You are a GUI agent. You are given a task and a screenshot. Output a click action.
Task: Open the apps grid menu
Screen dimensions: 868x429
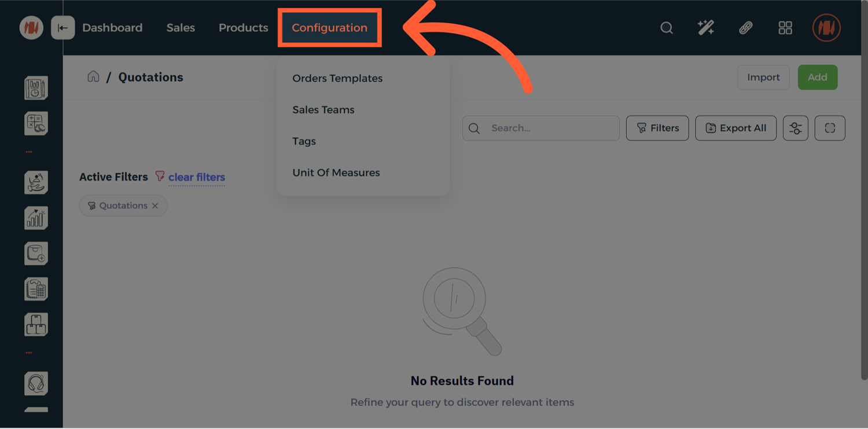785,28
